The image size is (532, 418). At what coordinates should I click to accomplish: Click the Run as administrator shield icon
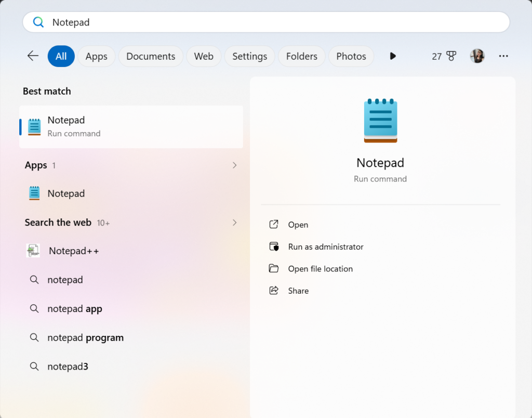(x=274, y=246)
